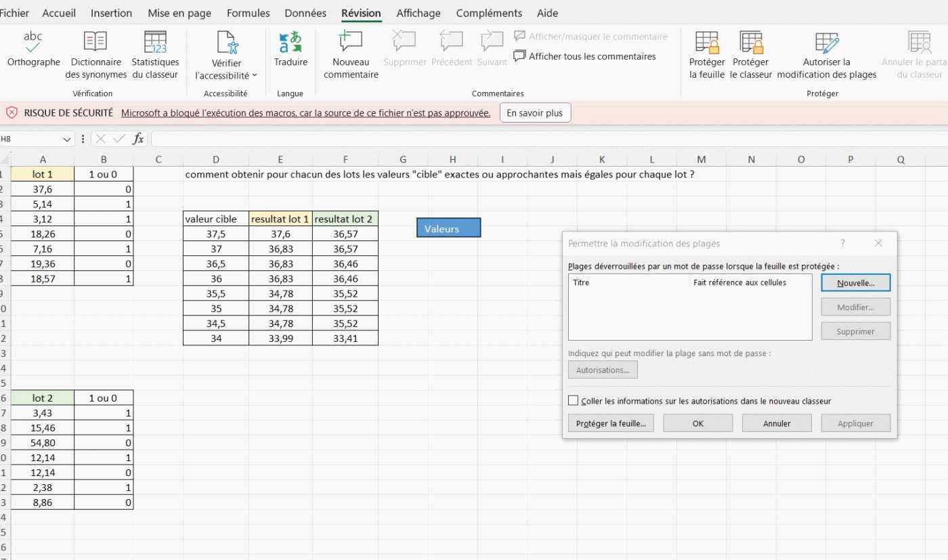Open the Name Box dropdown arrow

click(x=67, y=139)
